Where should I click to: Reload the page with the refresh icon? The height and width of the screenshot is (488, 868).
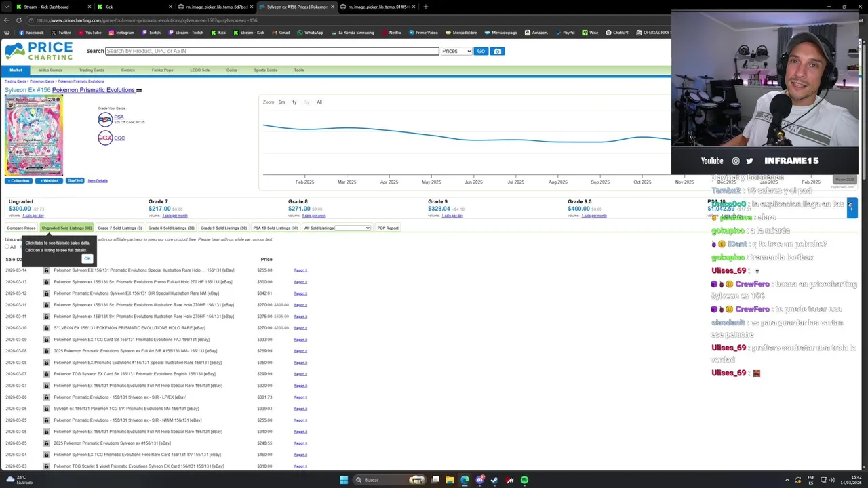pyautogui.click(x=18, y=20)
